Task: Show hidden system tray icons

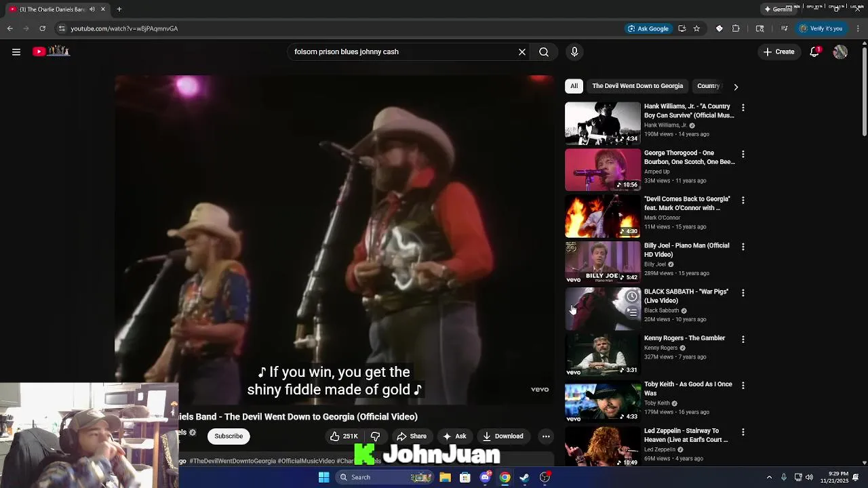Action: point(769,477)
